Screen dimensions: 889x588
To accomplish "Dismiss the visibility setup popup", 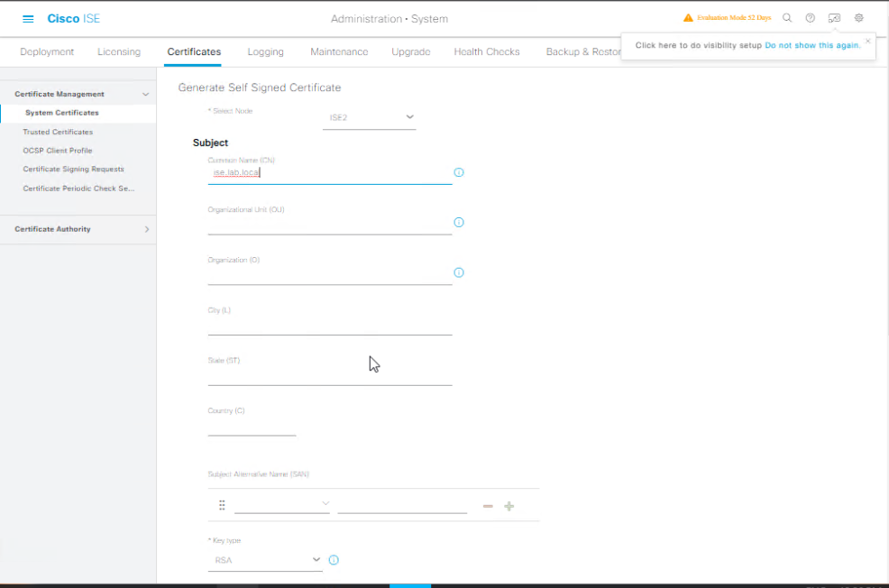I will click(x=867, y=41).
